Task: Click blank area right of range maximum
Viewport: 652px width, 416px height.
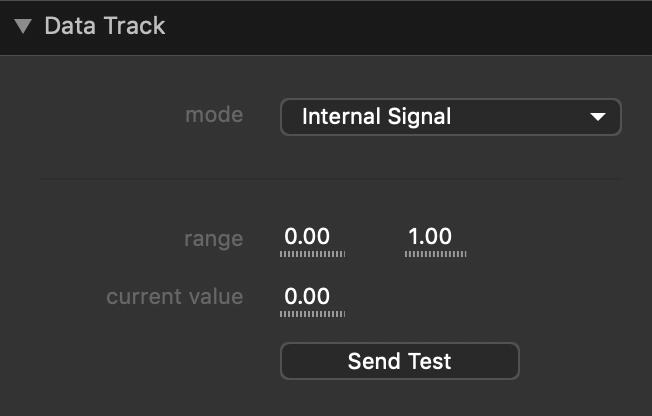Action: click(x=550, y=240)
